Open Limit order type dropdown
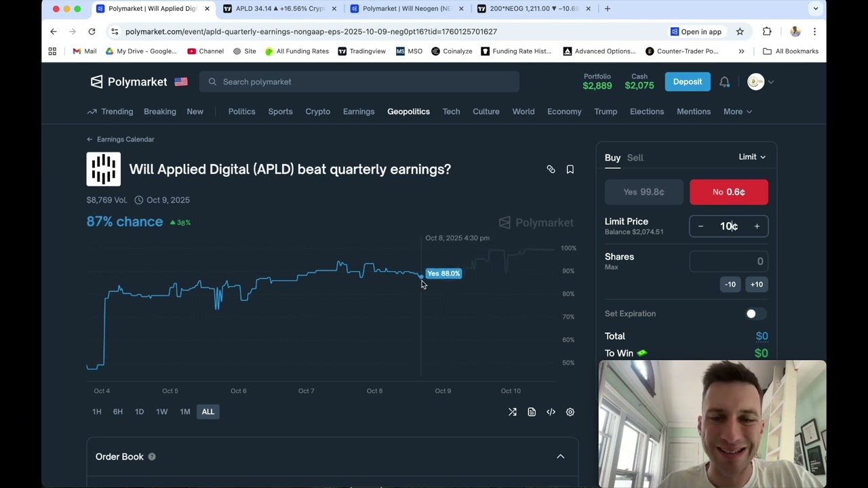This screenshot has width=868, height=488. pos(752,157)
